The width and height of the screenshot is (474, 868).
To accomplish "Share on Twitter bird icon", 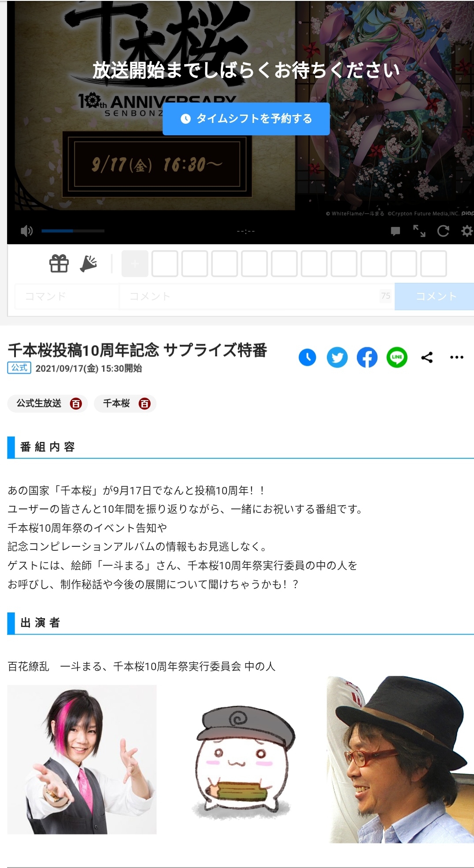I will click(337, 357).
